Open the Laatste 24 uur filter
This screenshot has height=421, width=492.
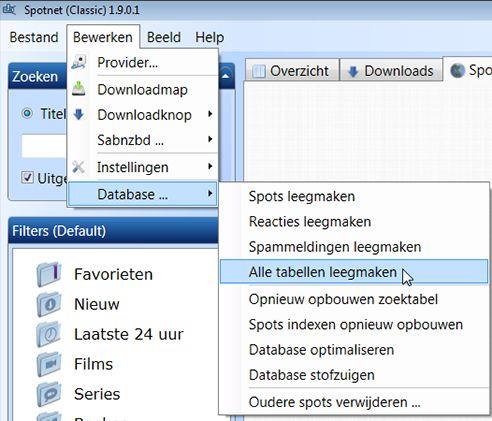pos(129,334)
